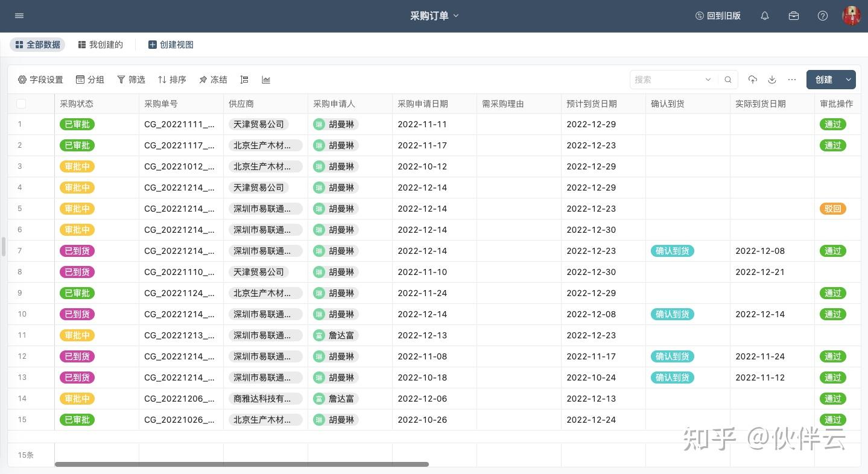
Task: Select the 全部数据 view tab
Action: click(37, 45)
